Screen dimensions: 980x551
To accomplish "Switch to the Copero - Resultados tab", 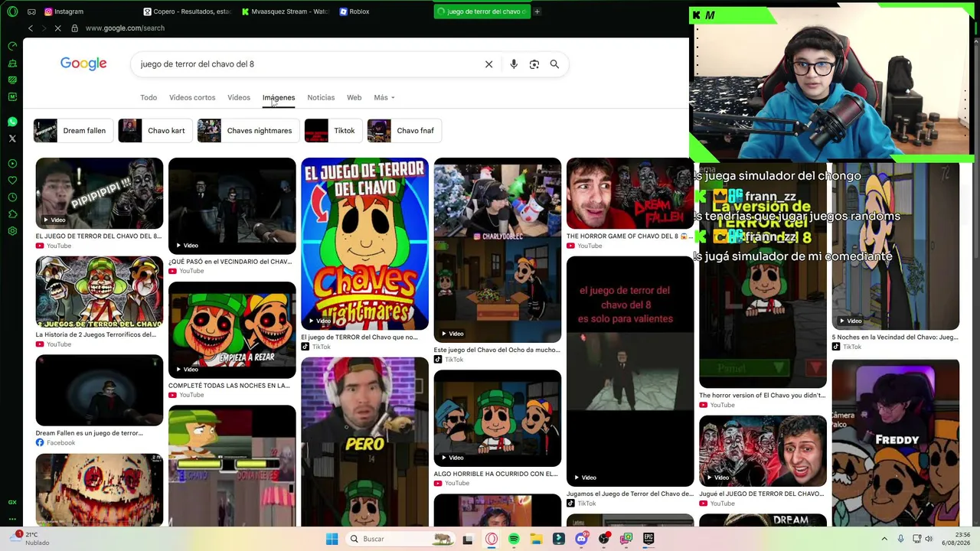I will [x=187, y=11].
